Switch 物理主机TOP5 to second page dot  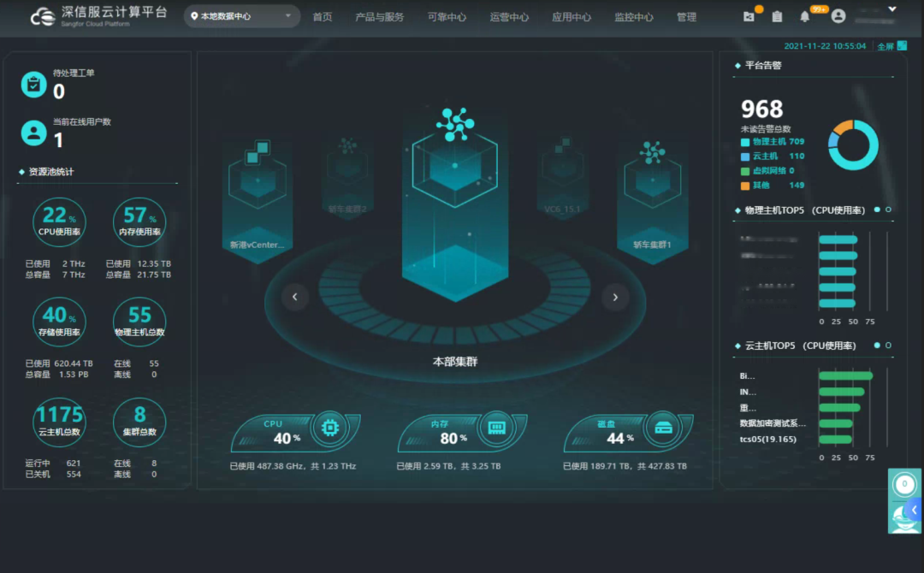tap(888, 210)
